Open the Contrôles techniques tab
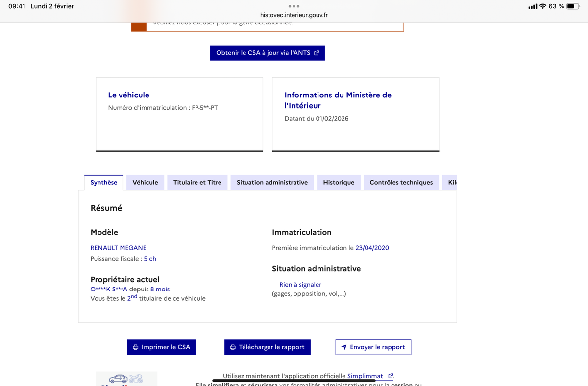Screen dimensions: 588x386 pos(401,182)
